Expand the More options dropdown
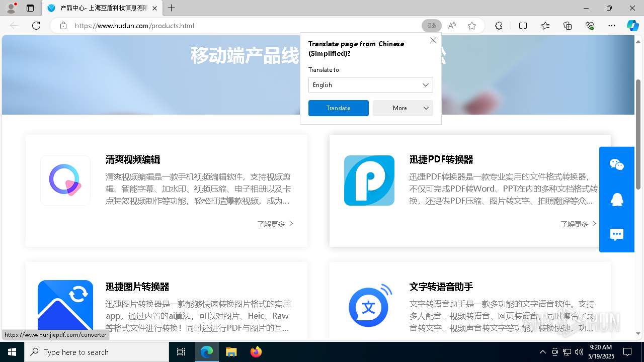 403,108
